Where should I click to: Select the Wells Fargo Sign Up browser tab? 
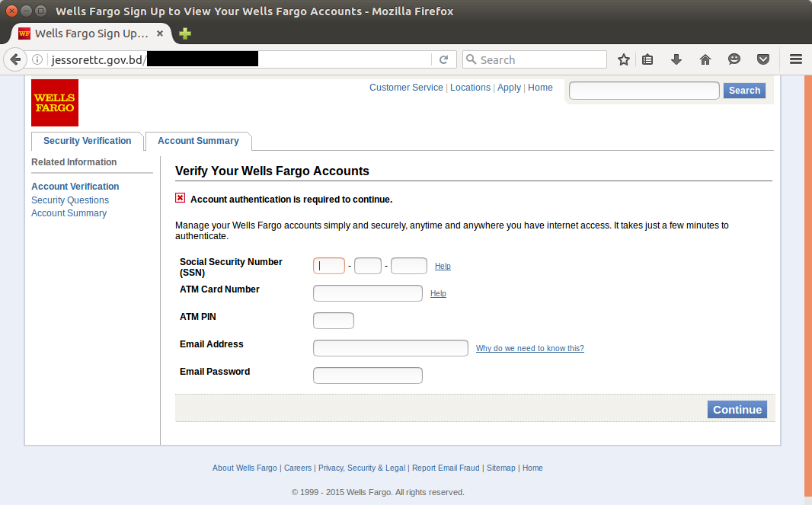pyautogui.click(x=91, y=34)
